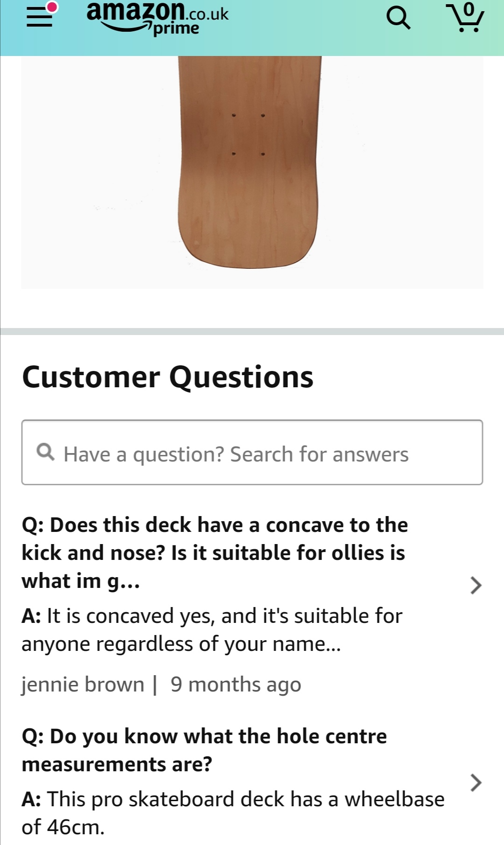Tap the answer mentioning 46cm wheelbase
Image resolution: width=504 pixels, height=845 pixels.
[233, 813]
